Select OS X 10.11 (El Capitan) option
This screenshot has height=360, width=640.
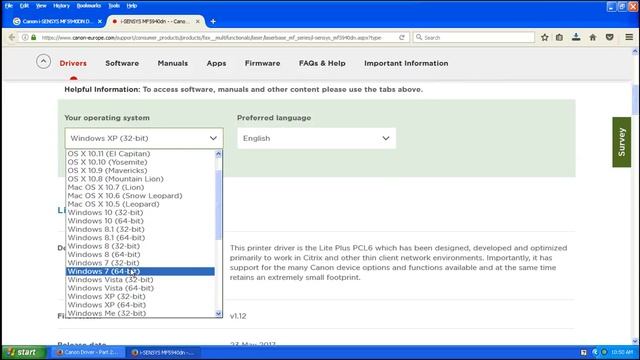tap(140, 153)
